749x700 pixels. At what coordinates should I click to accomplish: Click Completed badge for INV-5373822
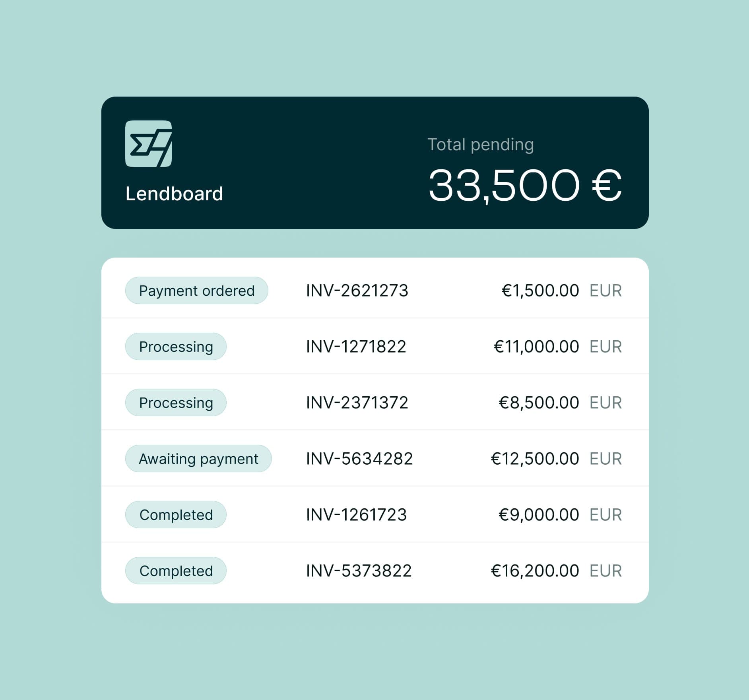(176, 571)
